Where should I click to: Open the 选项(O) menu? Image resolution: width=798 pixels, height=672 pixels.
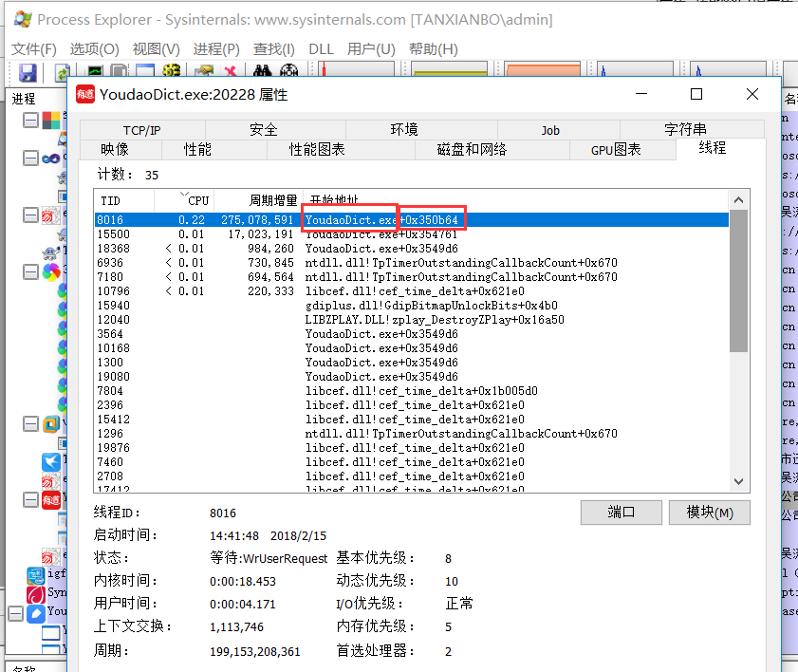click(94, 49)
